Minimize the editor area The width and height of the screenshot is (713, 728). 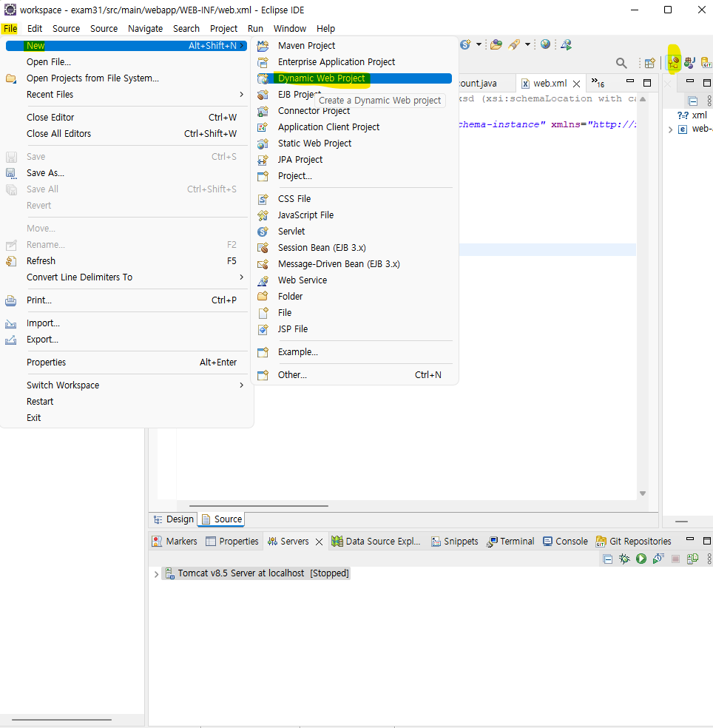click(x=630, y=82)
